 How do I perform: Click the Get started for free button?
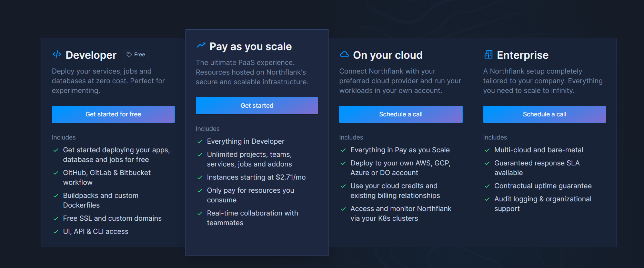113,114
